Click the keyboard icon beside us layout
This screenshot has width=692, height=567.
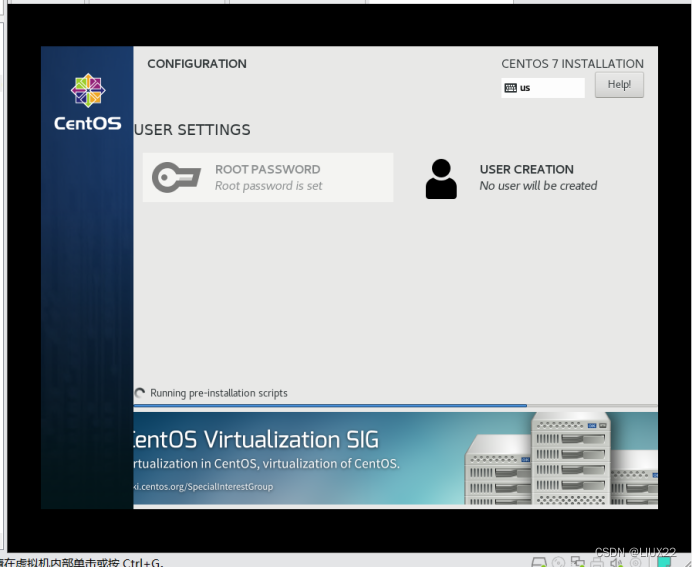tap(510, 88)
